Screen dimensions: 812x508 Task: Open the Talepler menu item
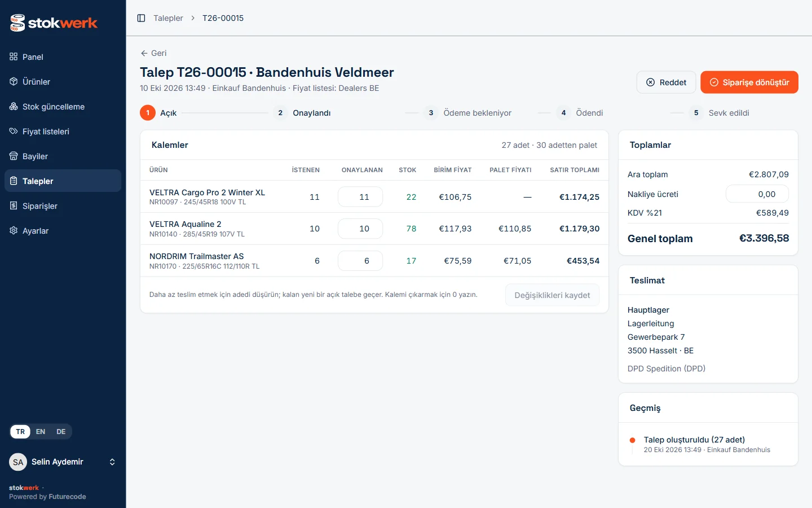pyautogui.click(x=63, y=181)
